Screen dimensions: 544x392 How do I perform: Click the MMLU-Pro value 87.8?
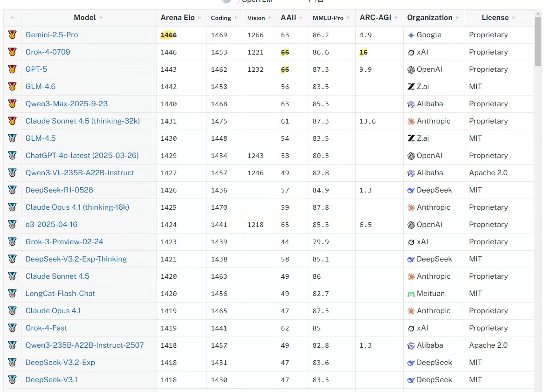(321, 207)
